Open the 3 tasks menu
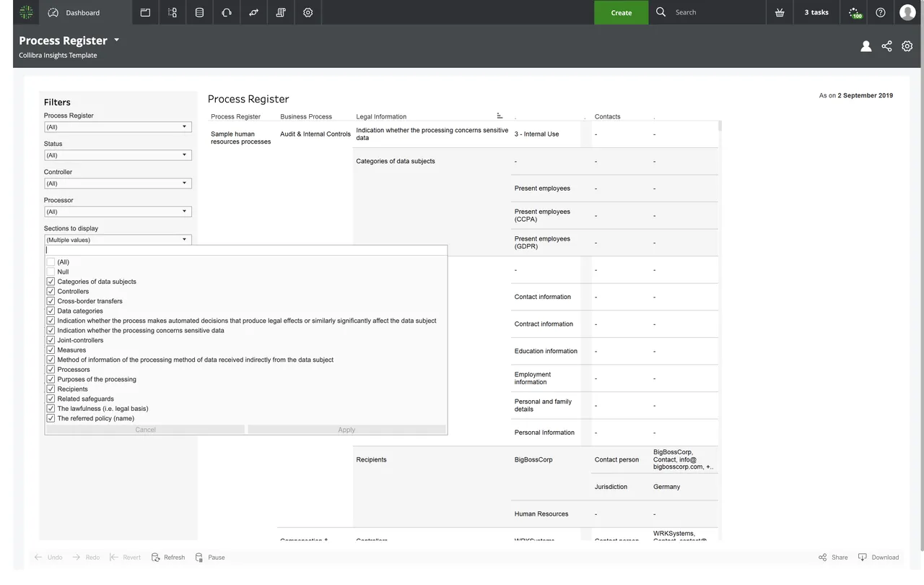The image size is (924, 585). 816,12
